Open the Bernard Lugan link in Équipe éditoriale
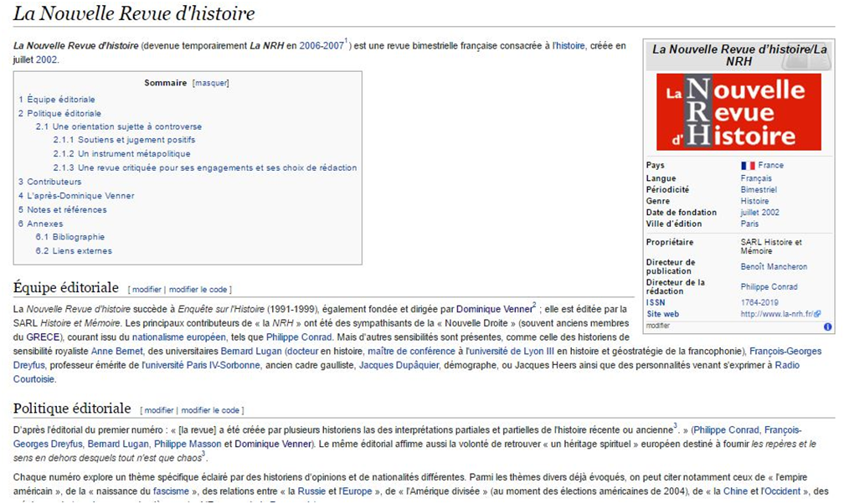 pos(251,352)
